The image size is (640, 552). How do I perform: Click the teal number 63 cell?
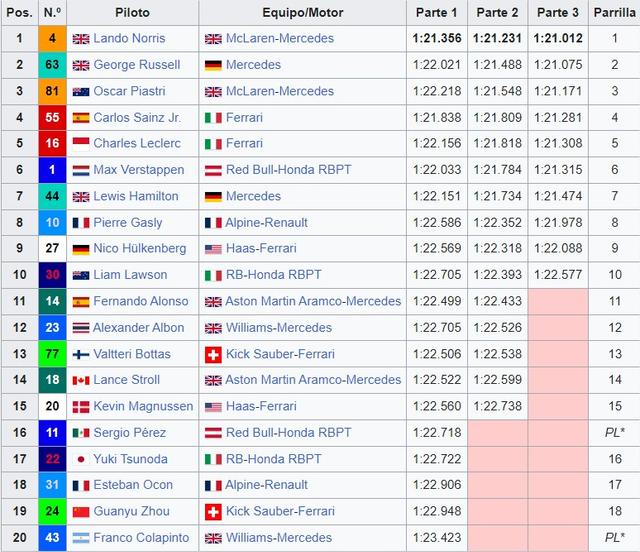[x=52, y=65]
